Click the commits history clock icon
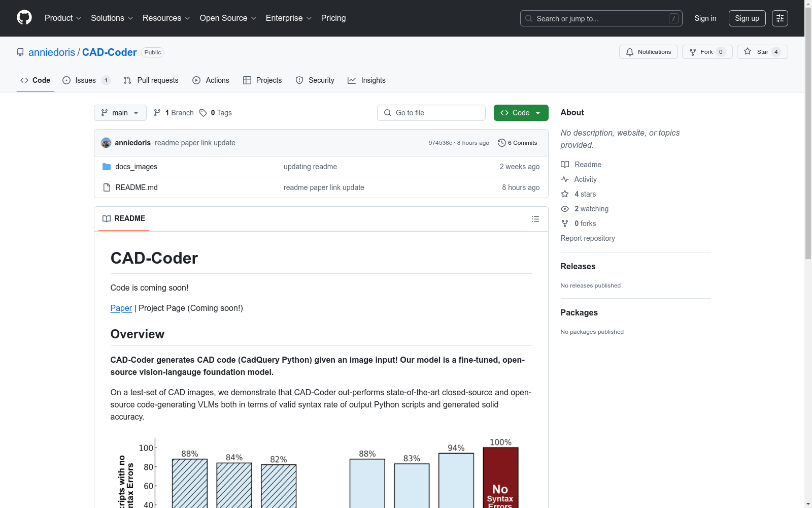Screen dimensions: 812x508 click(502, 143)
